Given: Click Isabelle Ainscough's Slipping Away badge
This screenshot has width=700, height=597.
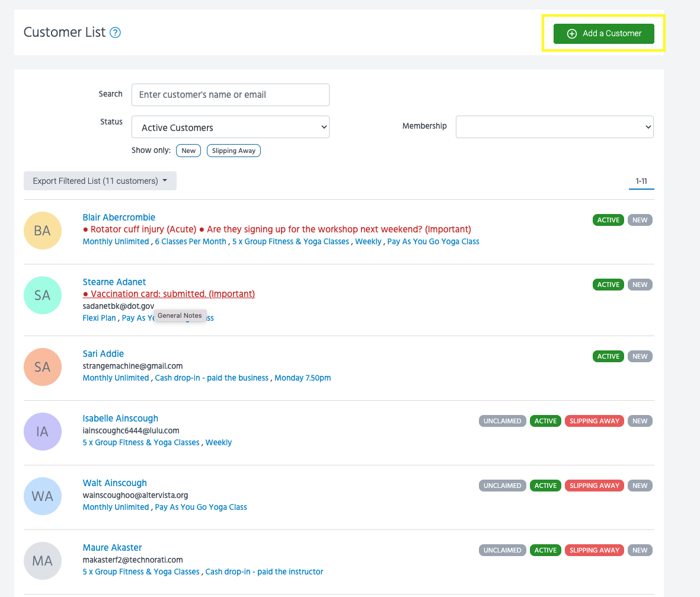Looking at the screenshot, I should click(x=594, y=421).
